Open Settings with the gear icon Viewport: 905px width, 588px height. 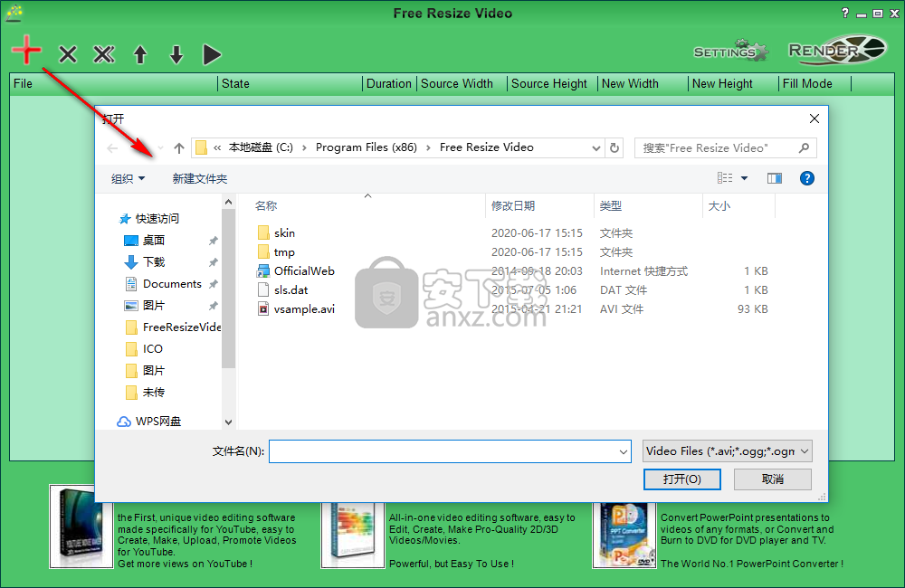(730, 51)
